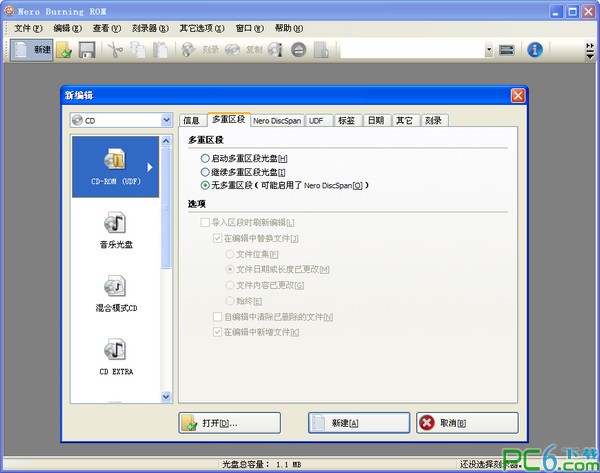Select the CD-ROM (UDF) compilation type
Screen dimensions: 600x473
pos(116,166)
